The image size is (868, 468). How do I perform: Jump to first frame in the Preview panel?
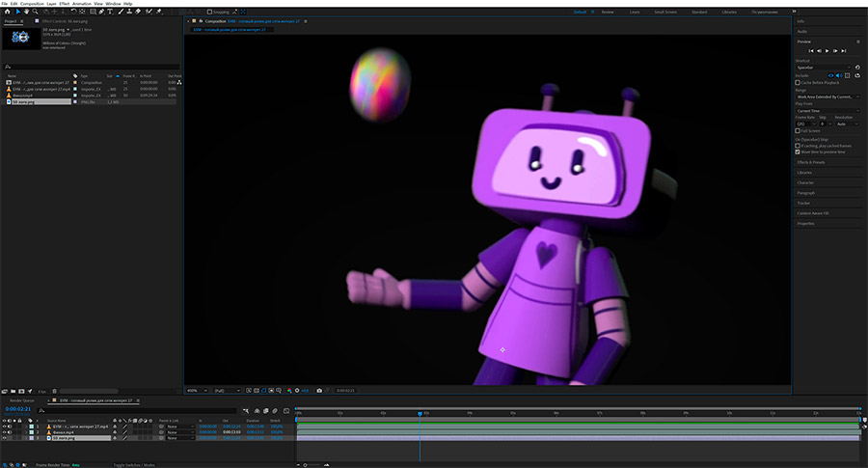(x=810, y=50)
